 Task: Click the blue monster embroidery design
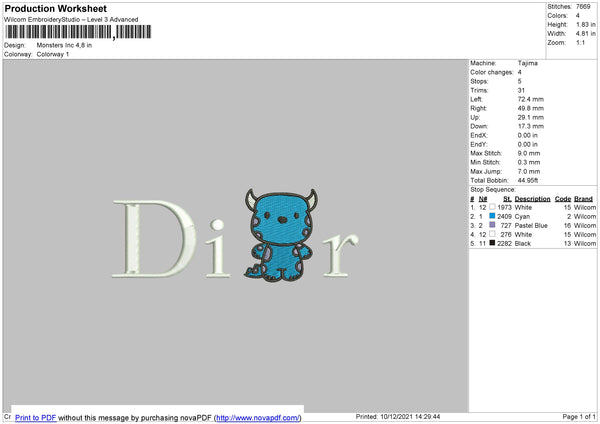tap(281, 235)
